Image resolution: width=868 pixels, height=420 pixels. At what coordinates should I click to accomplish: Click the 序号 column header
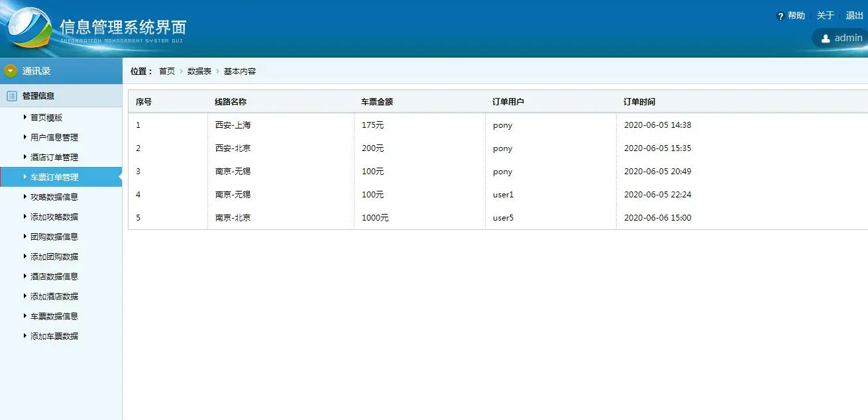click(x=144, y=102)
